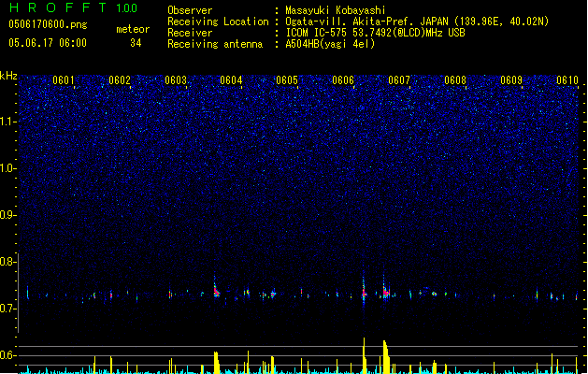588x374 pixels.
Task: Click the meteor label above count
Action: tap(133, 29)
